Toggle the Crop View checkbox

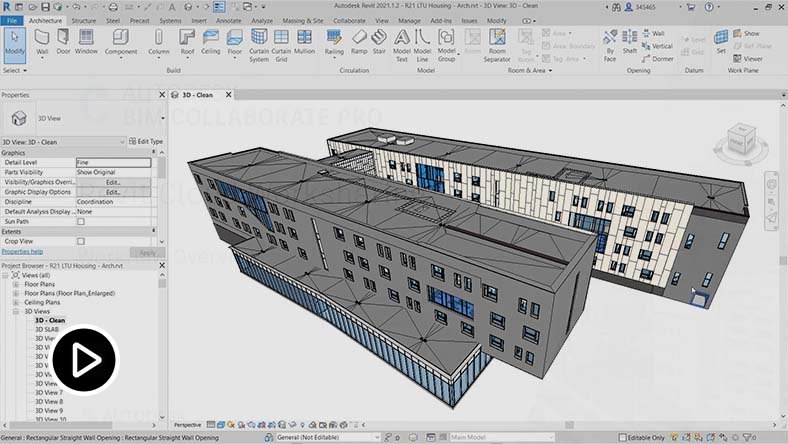pos(81,241)
